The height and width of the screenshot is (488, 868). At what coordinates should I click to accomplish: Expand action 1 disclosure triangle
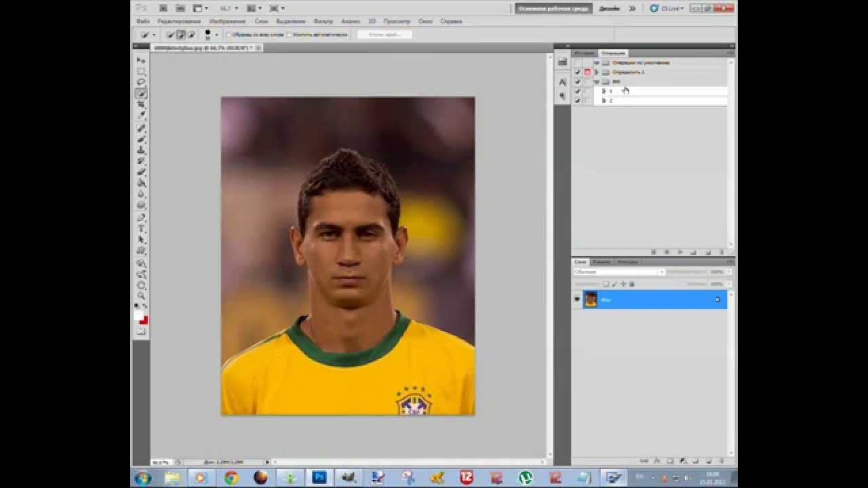(x=604, y=91)
